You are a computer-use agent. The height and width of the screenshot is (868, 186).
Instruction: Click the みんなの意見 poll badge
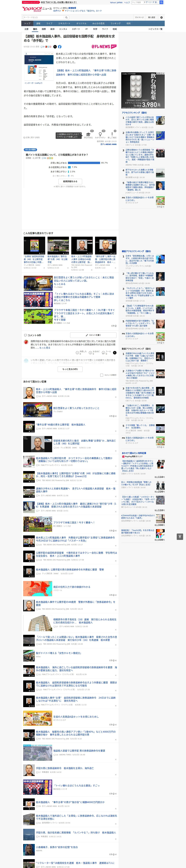click(x=30, y=150)
